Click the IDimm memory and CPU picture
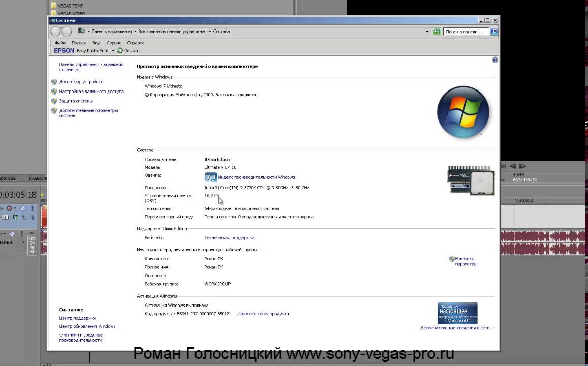 pyautogui.click(x=471, y=180)
